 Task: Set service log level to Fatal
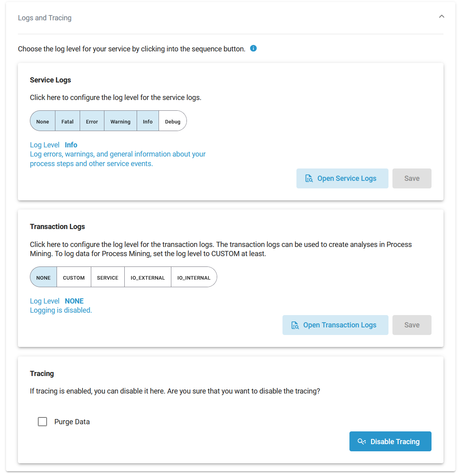(67, 121)
